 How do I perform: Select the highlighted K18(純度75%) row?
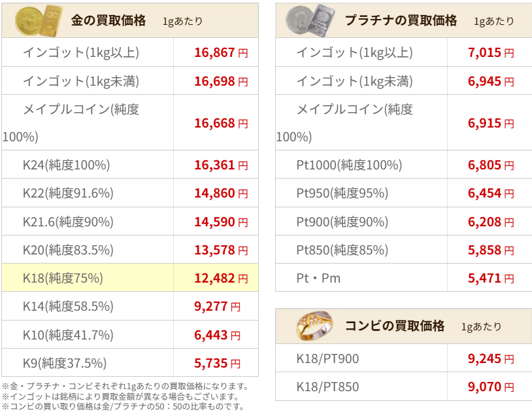130,278
